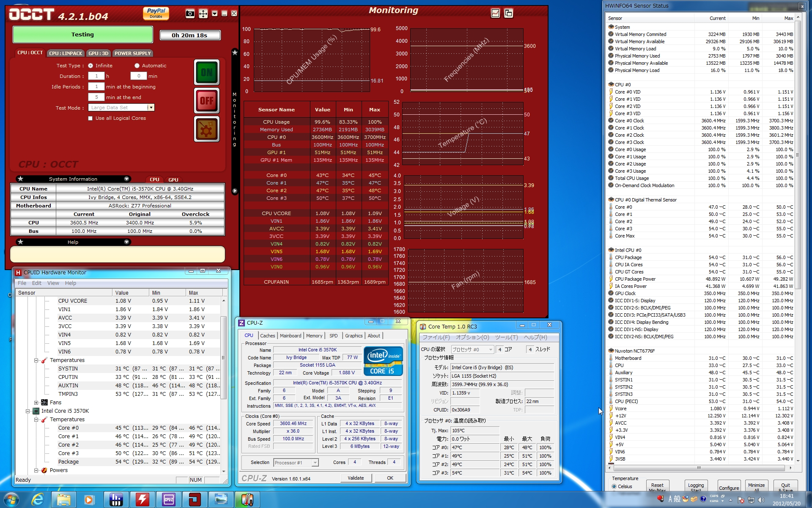Enable Use all Logical Cores checkbox
Image resolution: width=812 pixels, height=508 pixels.
(x=90, y=119)
